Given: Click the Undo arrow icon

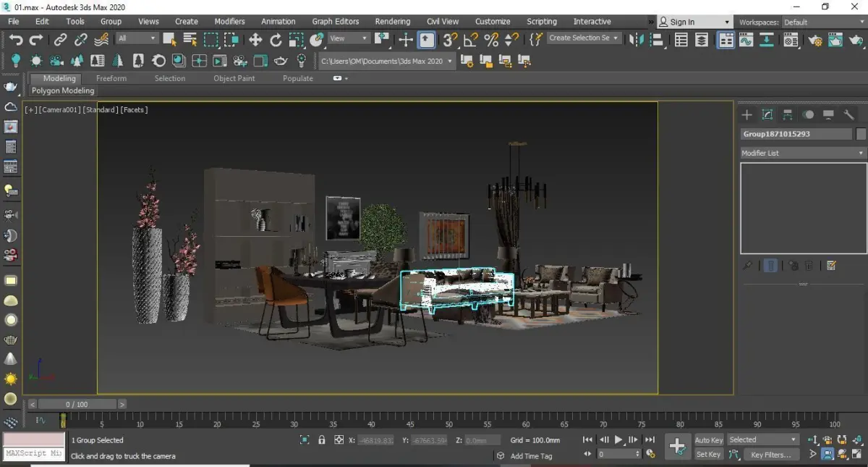Looking at the screenshot, I should pyautogui.click(x=15, y=40).
